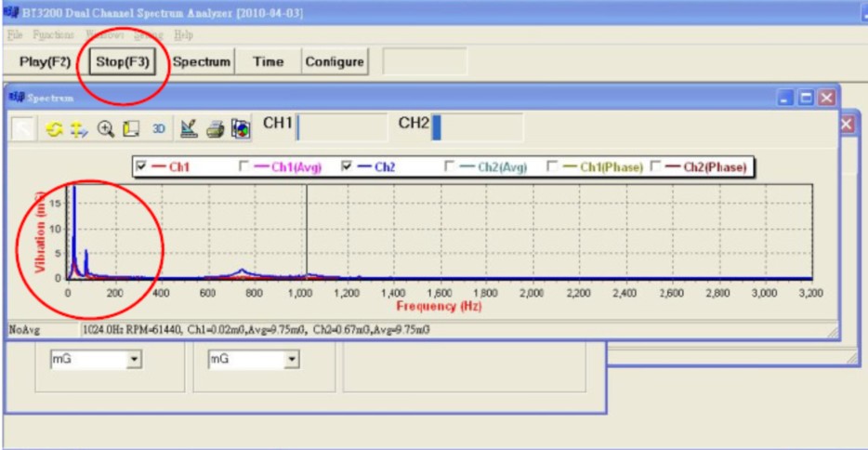This screenshot has height=450, width=868.
Task: Open the Spectrum view button
Action: tap(202, 61)
